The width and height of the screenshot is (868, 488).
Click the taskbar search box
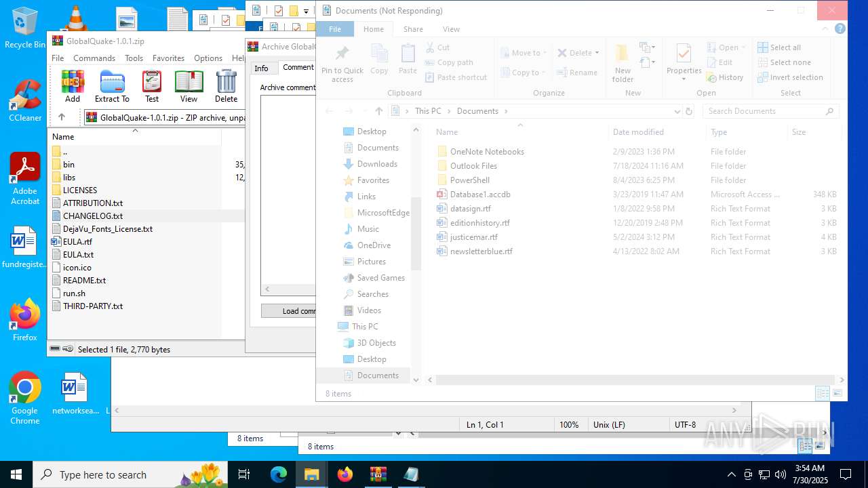pyautogui.click(x=131, y=474)
